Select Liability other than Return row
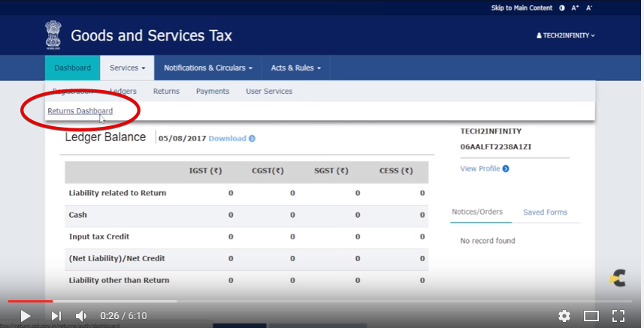Viewport: 644px width, 328px height. 246,281
